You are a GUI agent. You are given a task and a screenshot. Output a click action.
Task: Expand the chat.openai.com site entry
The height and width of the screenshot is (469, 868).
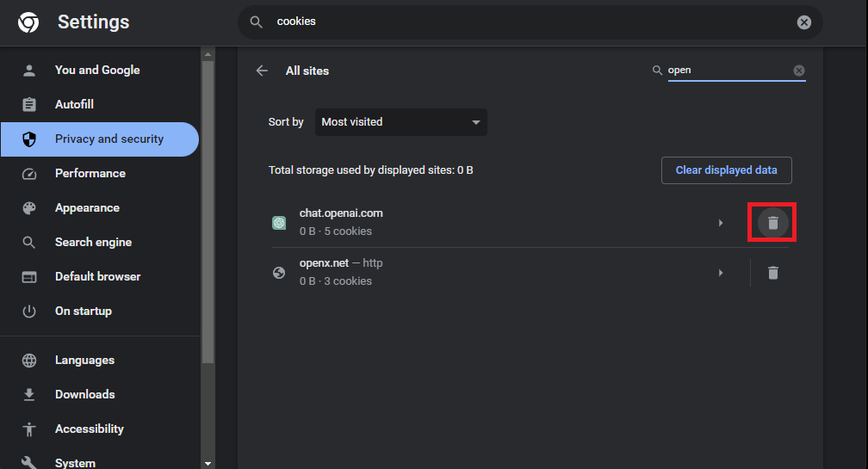720,223
